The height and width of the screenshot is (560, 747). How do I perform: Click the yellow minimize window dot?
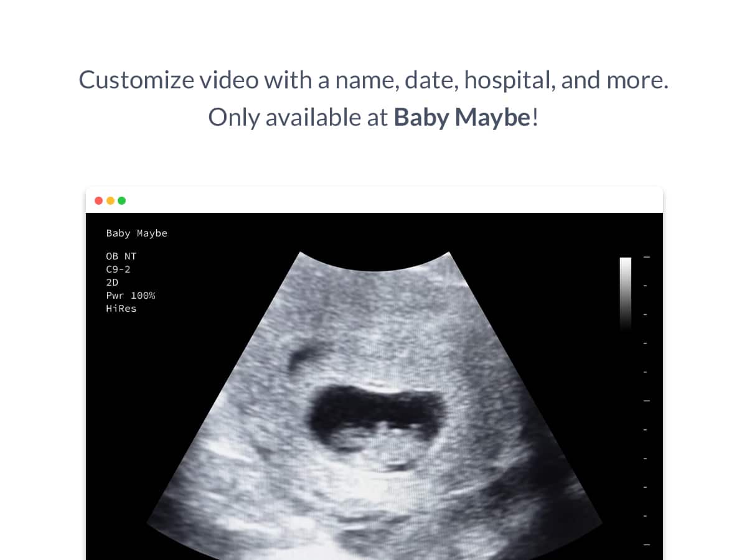point(110,200)
